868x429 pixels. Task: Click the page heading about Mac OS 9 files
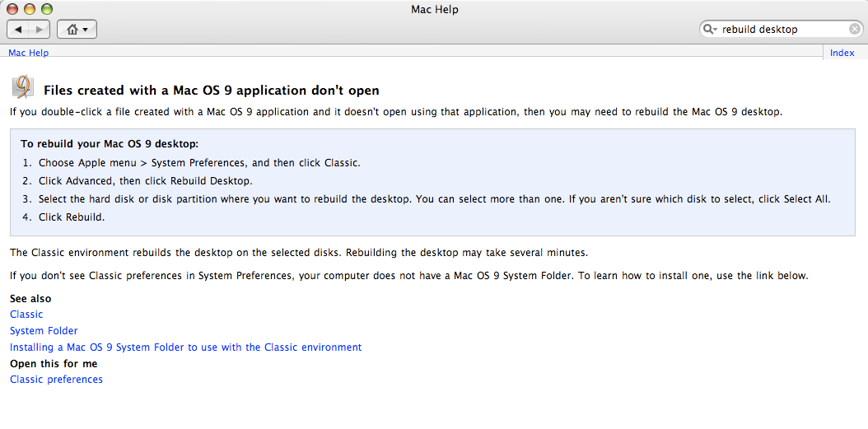[x=212, y=91]
